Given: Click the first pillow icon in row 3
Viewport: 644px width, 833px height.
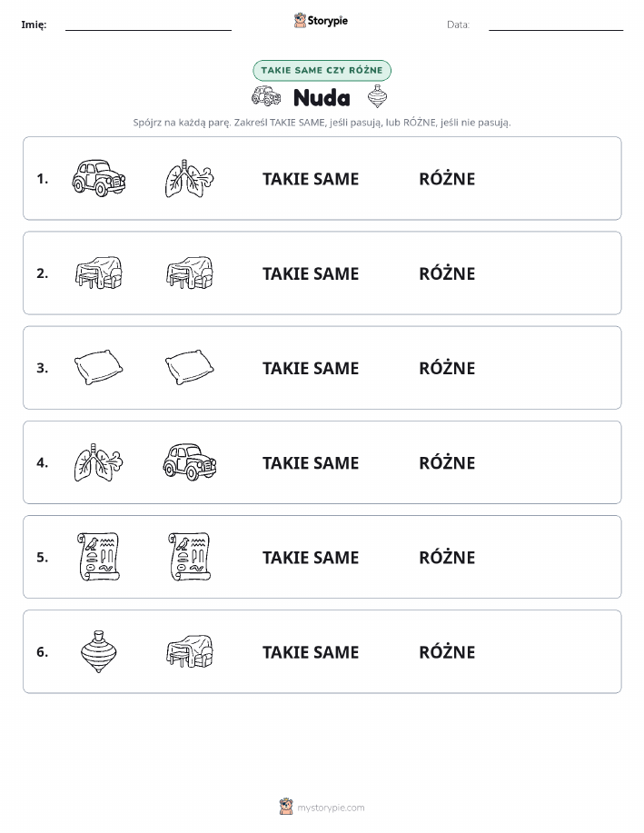Looking at the screenshot, I should (x=99, y=367).
